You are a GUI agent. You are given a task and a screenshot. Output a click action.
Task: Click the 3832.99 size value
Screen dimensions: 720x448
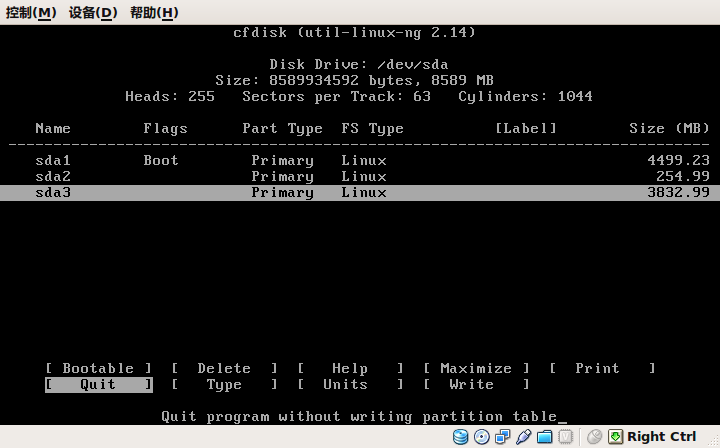coord(678,192)
